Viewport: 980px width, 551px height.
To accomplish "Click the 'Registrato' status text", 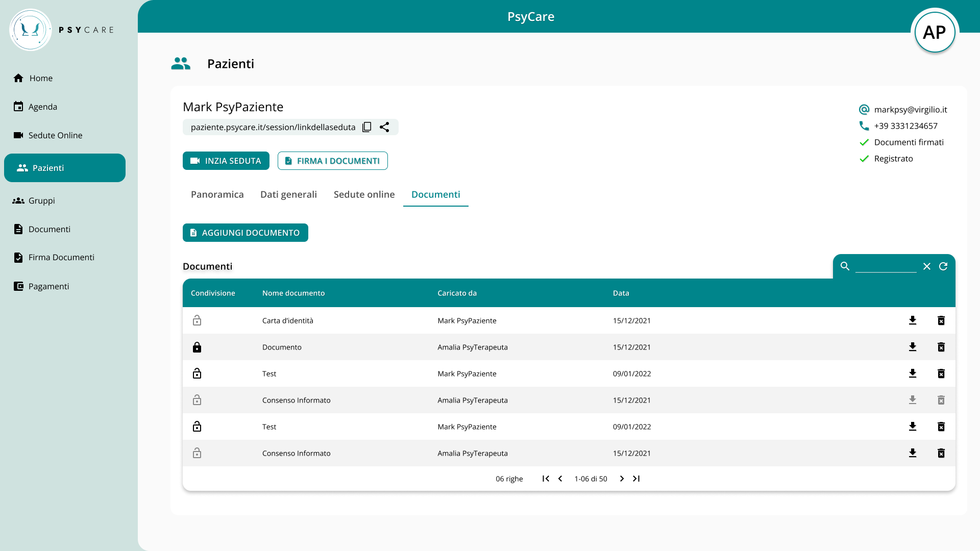I will pos(894,159).
